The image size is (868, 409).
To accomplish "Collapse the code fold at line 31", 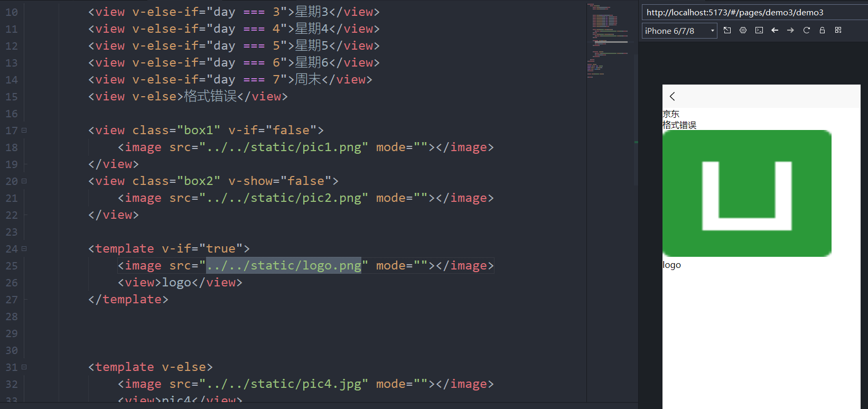I will (24, 367).
